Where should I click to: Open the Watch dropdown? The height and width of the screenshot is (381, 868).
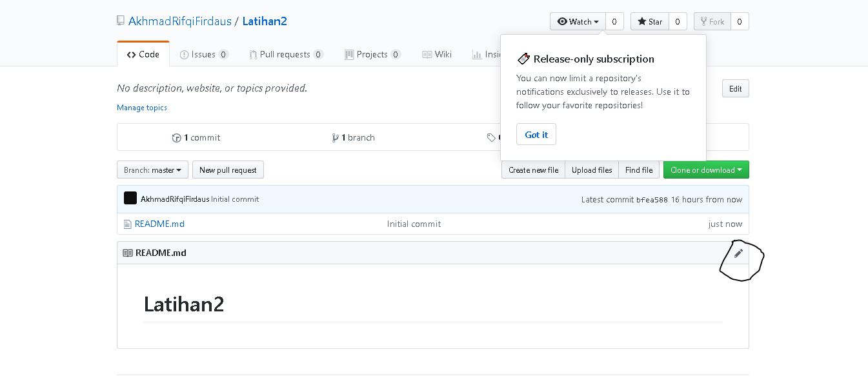pos(578,21)
